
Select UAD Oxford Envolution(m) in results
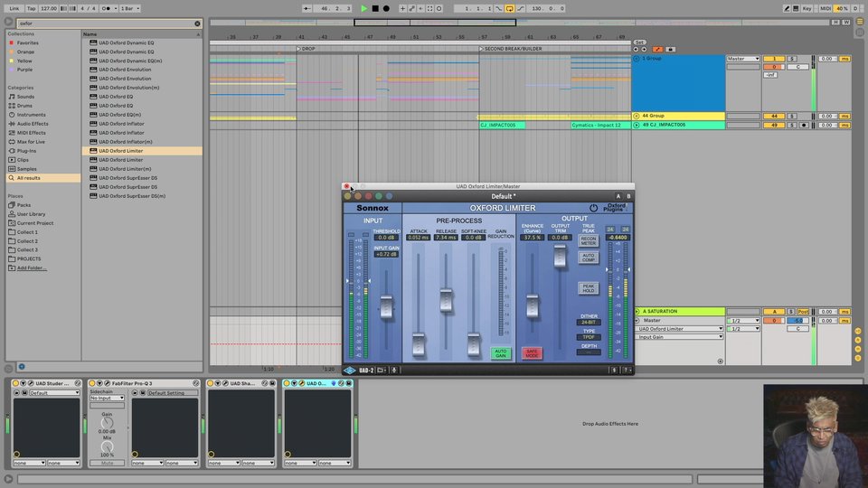[x=129, y=88]
